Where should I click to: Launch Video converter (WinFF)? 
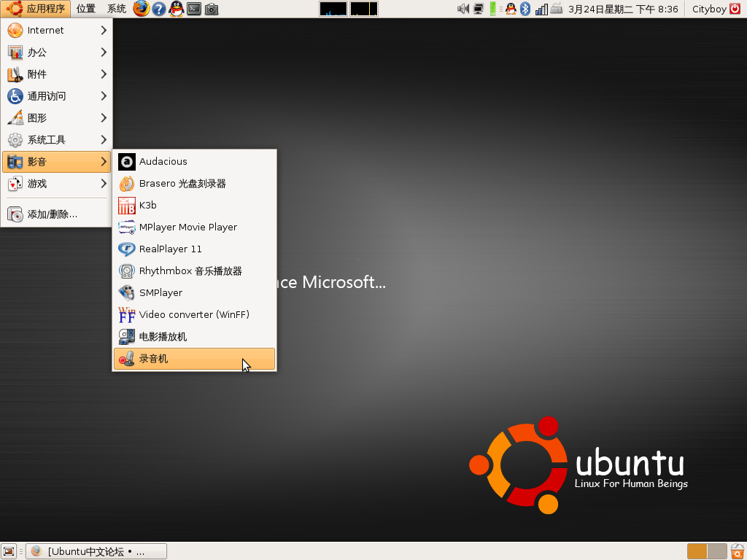(x=194, y=315)
